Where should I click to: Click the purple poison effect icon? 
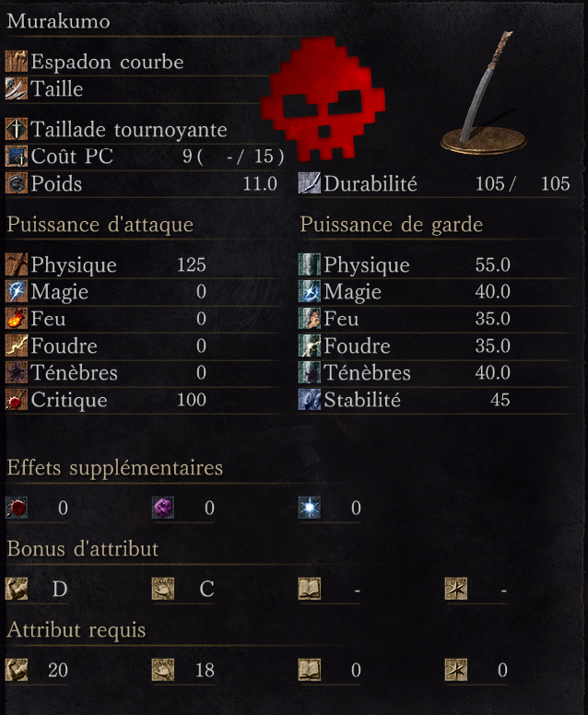163,508
